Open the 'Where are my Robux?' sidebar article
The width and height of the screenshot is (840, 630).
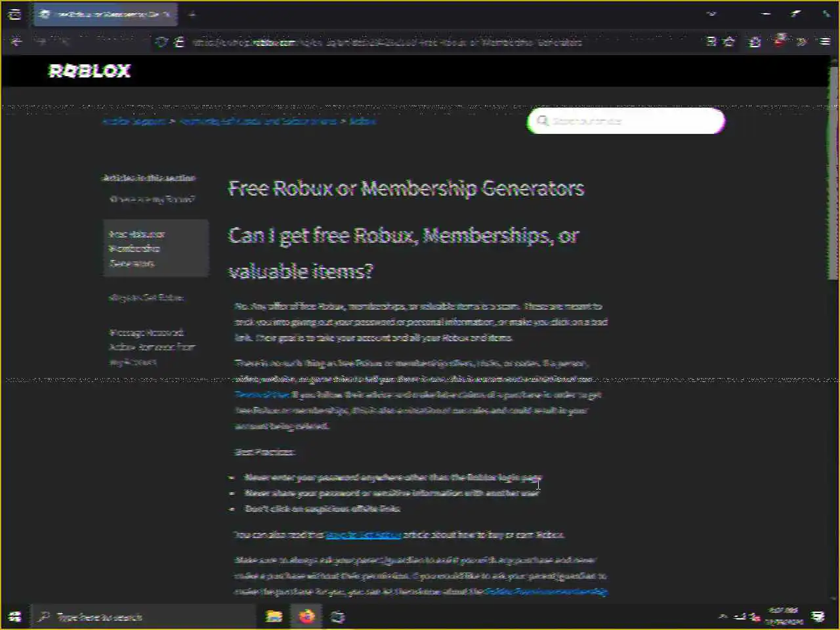click(152, 199)
